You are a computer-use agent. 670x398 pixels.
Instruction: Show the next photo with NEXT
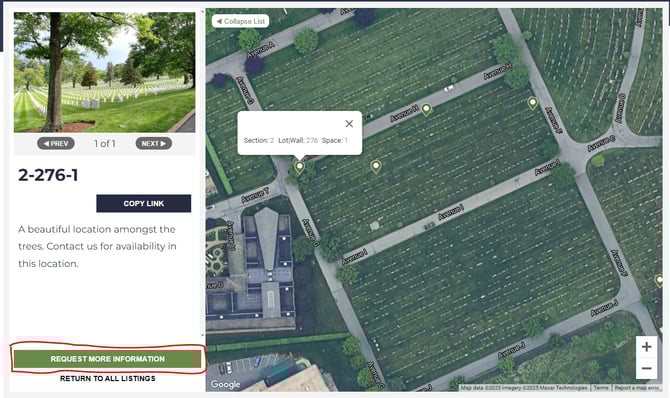coord(154,143)
